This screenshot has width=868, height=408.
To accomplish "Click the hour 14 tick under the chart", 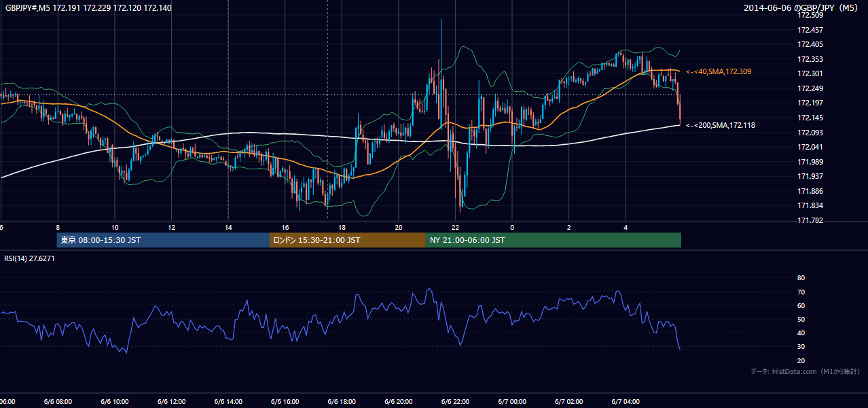I will coord(228,227).
